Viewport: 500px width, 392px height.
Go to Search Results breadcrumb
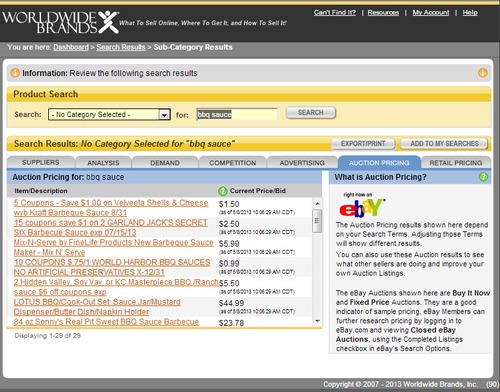tap(121, 47)
